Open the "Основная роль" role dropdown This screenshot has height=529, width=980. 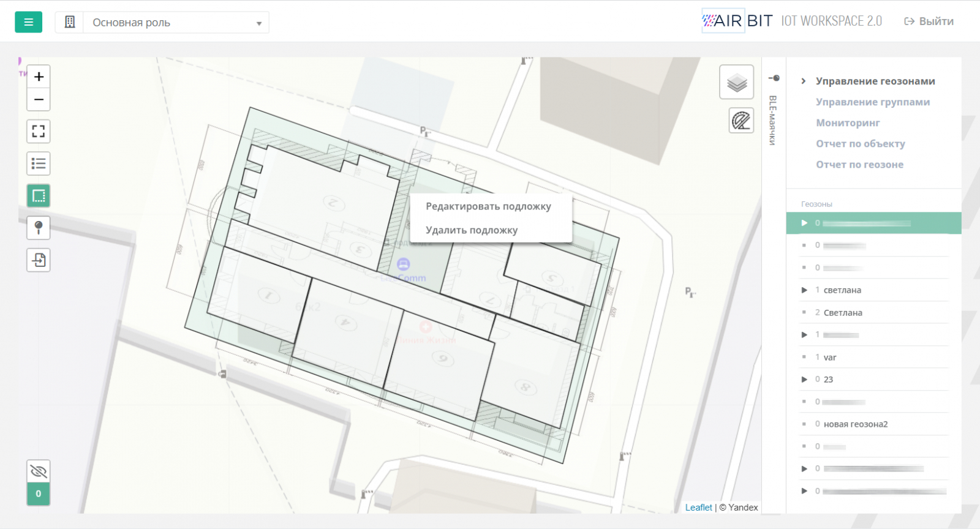[176, 23]
